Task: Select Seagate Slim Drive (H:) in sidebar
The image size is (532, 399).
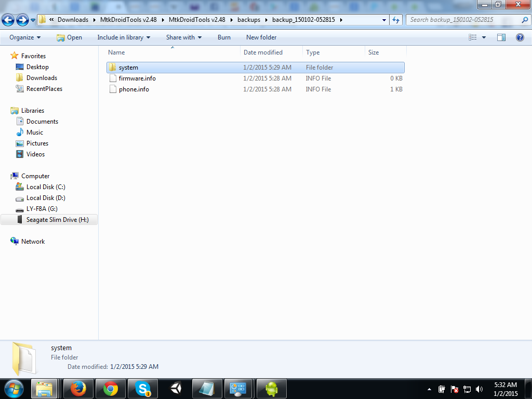Action: [x=57, y=220]
